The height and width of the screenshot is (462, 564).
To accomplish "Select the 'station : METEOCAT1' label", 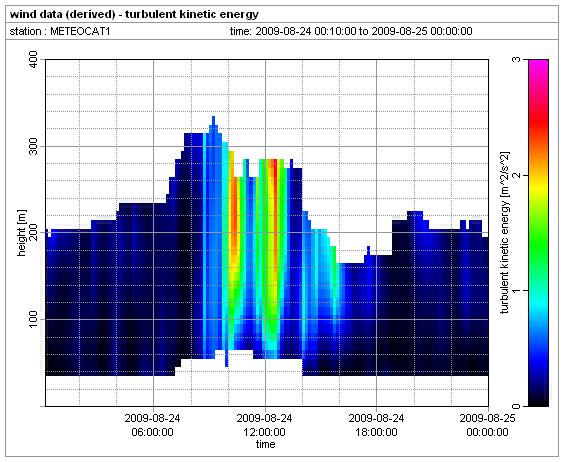I will point(60,31).
